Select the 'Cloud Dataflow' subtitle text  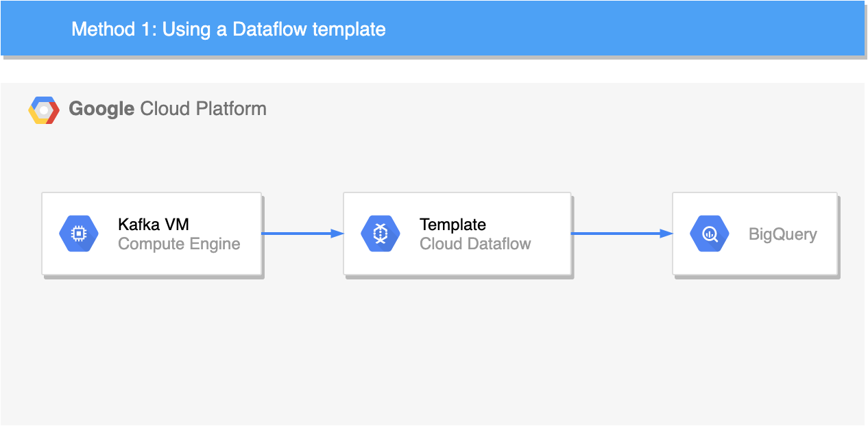click(x=475, y=244)
